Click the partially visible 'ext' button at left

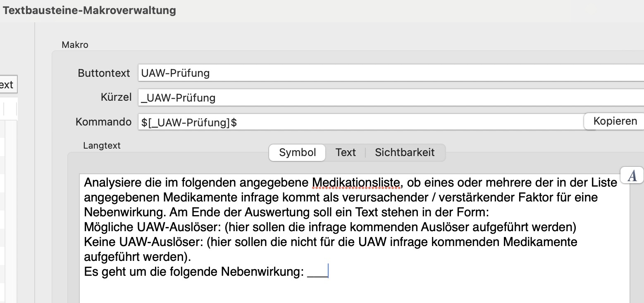(7, 85)
